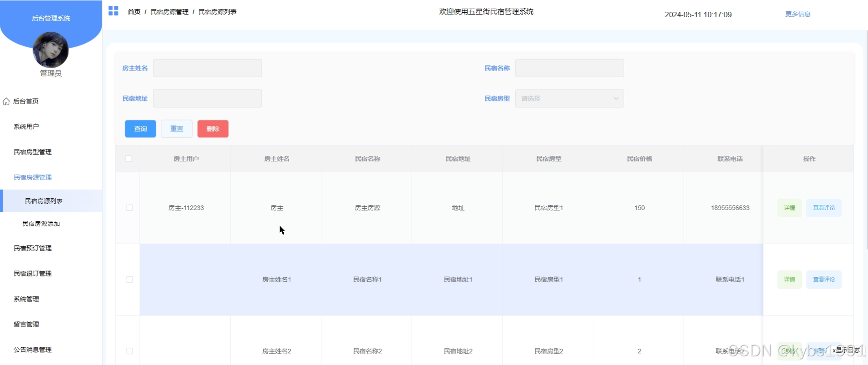Click the 后台管理系统 sidebar title

tap(51, 18)
